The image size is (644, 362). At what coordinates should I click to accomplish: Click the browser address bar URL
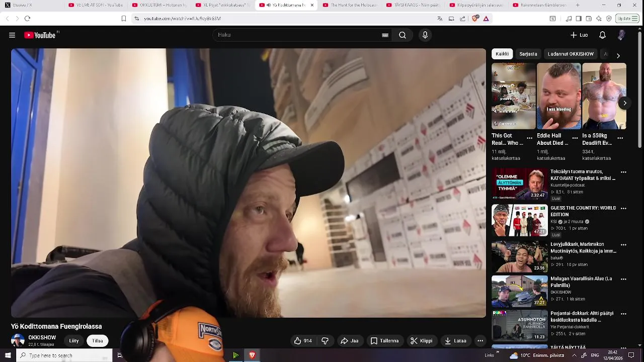point(182,19)
